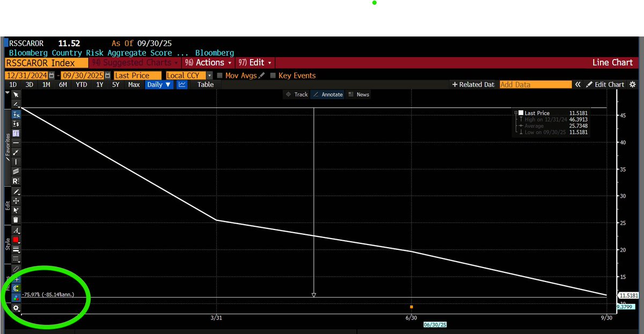This screenshot has width=644, height=334.
Task: Open Edit menu dropdown
Action: tap(255, 63)
